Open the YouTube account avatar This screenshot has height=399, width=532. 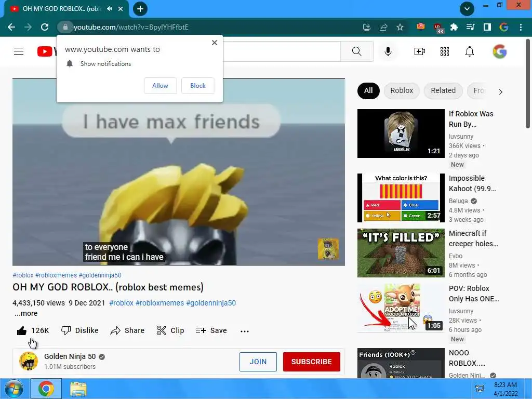coord(500,51)
